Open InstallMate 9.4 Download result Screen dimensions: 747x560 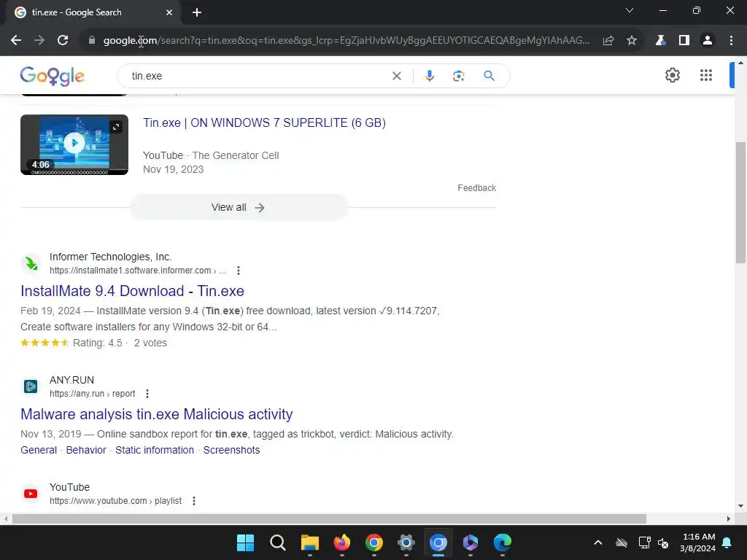click(x=133, y=291)
